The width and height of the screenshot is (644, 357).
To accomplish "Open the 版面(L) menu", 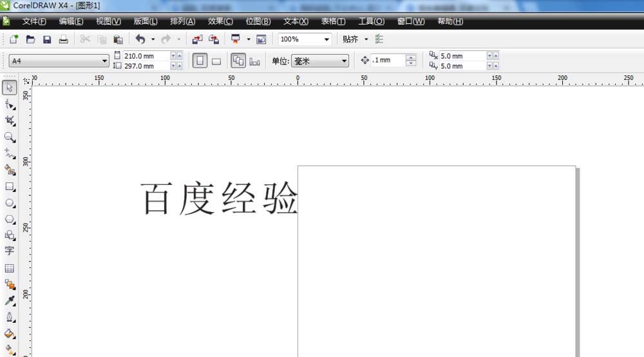I will point(146,21).
